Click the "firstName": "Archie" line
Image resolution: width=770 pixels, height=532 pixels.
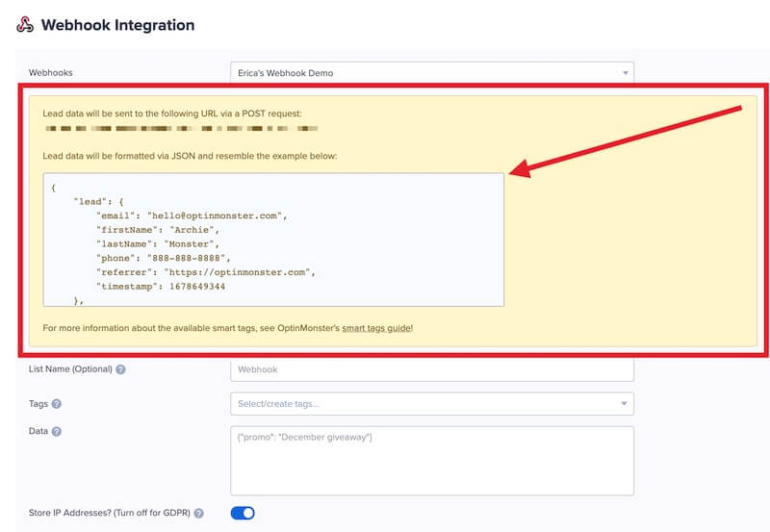tap(158, 230)
